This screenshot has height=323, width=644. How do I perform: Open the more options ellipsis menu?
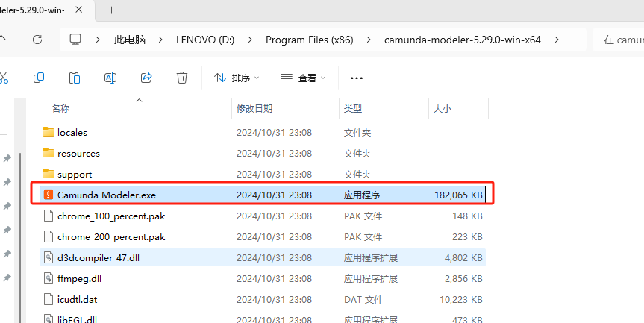pos(357,78)
